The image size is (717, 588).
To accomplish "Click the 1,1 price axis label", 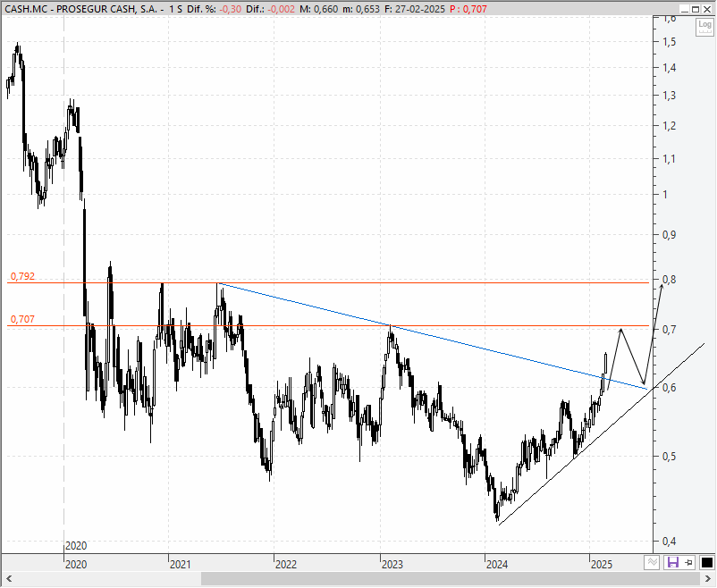I will [x=670, y=159].
